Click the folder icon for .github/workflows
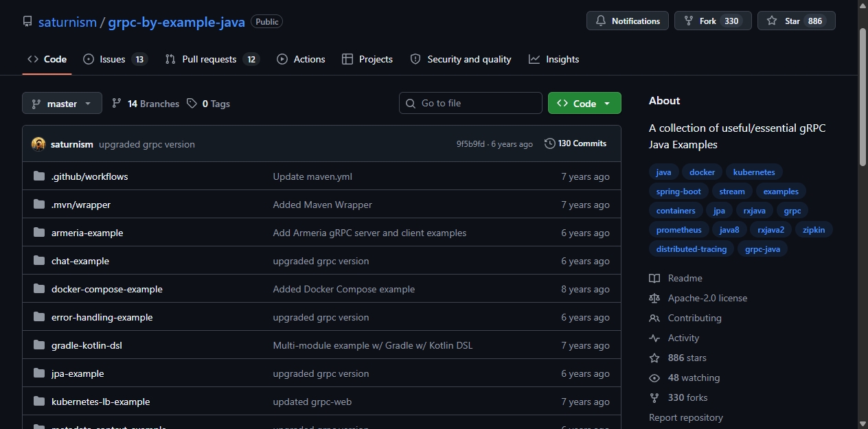Image resolution: width=868 pixels, height=429 pixels. tap(39, 176)
